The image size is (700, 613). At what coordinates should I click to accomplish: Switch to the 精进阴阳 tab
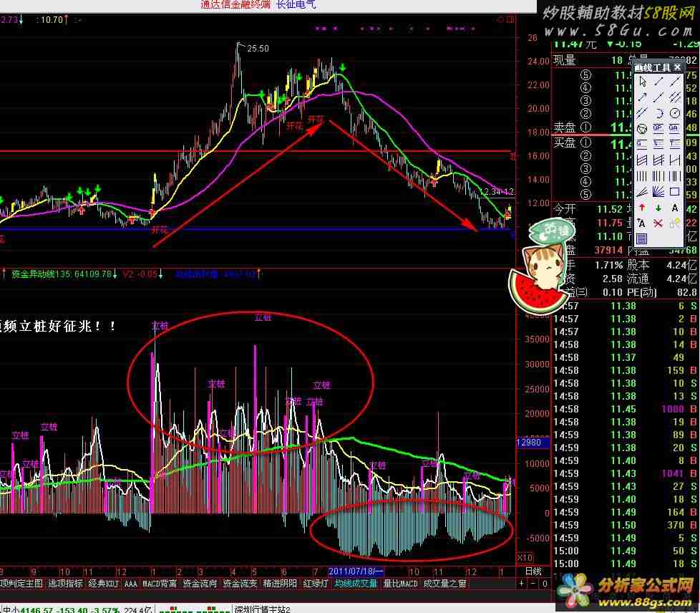click(280, 584)
